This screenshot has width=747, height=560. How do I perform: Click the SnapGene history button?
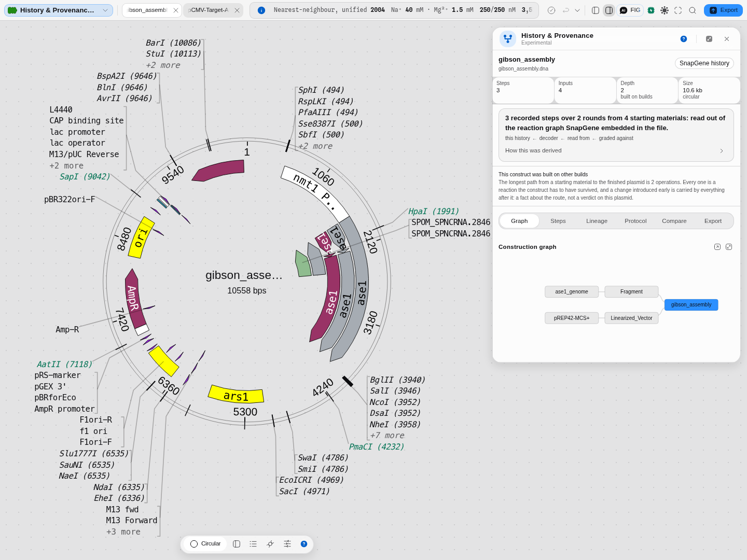click(x=704, y=63)
